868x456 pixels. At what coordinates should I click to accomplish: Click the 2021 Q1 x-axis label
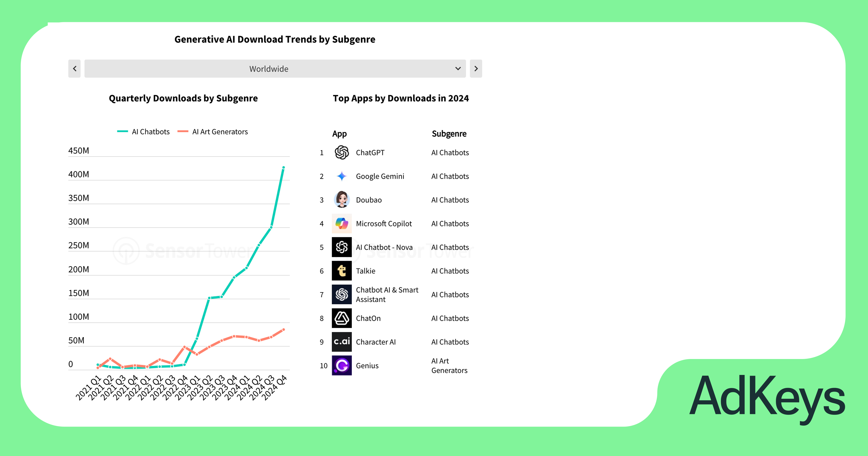click(x=88, y=387)
